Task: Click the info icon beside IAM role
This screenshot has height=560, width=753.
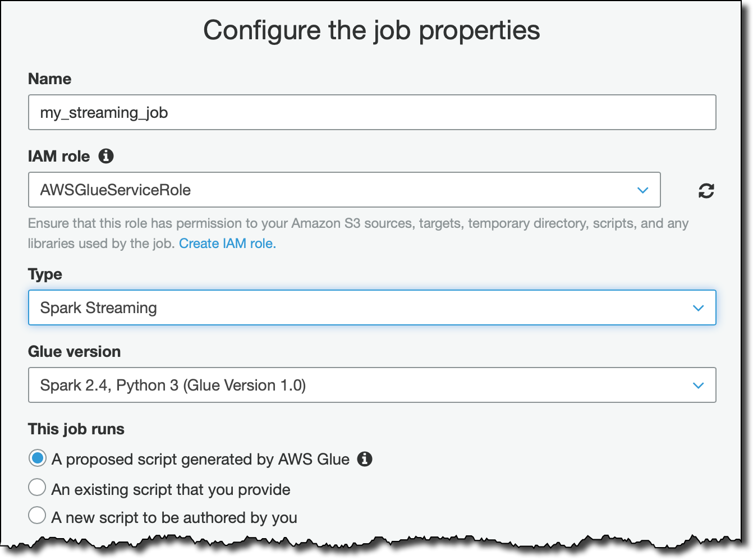Action: pyautogui.click(x=106, y=156)
